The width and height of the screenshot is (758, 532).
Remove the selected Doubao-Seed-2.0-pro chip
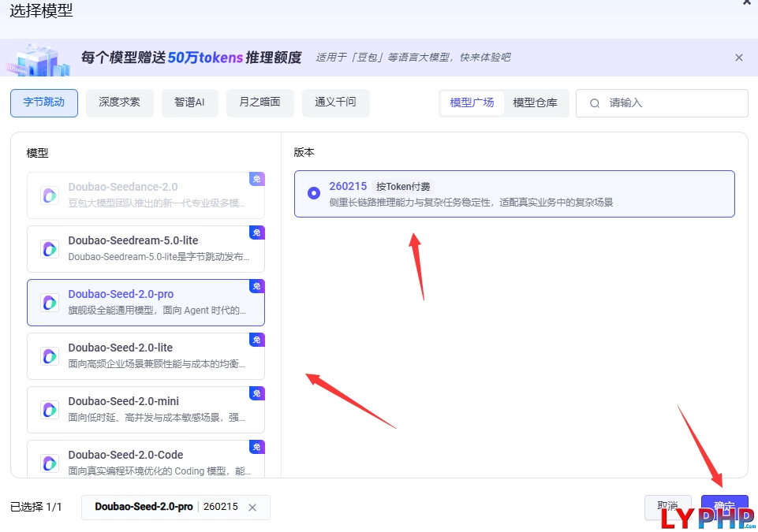[252, 508]
